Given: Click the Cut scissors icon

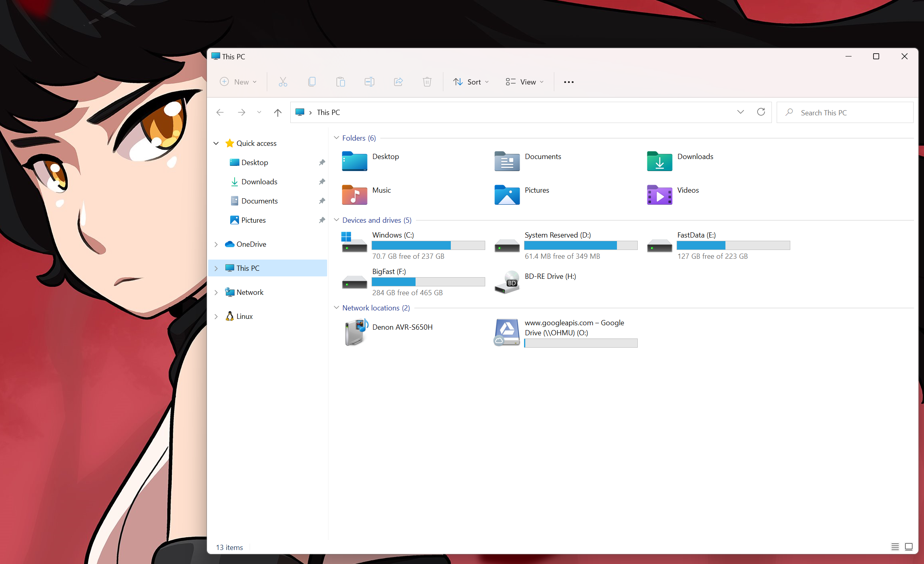Looking at the screenshot, I should 283,82.
